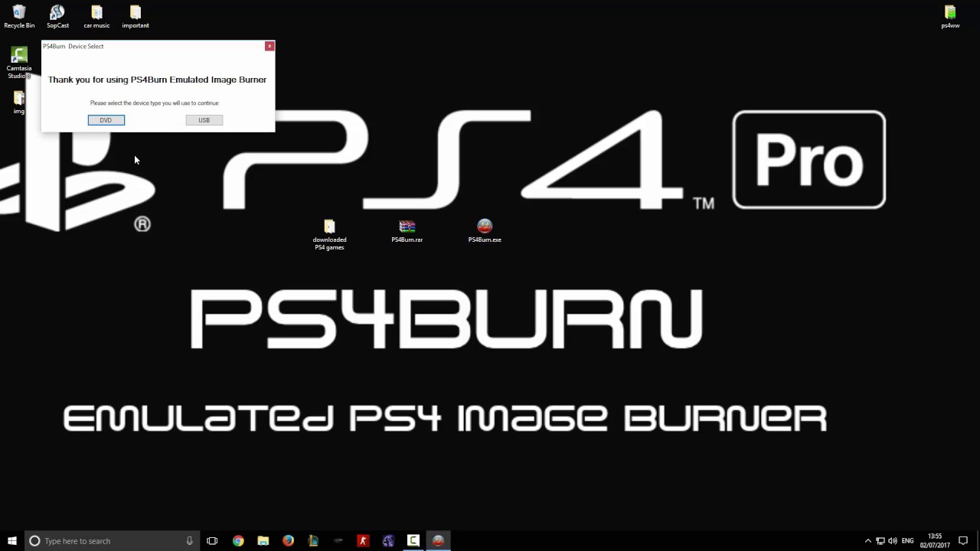Open Counter-Strike red taskbar icon

(363, 541)
